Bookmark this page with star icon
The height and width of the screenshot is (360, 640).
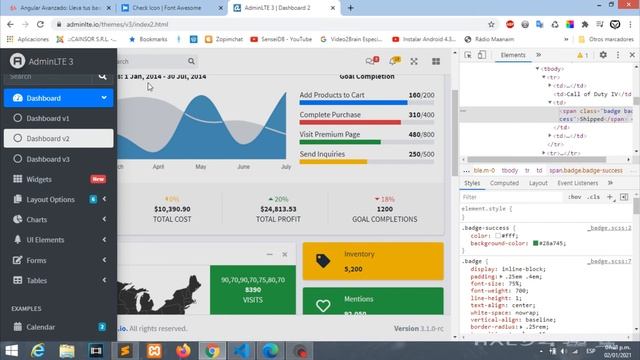coord(491,24)
